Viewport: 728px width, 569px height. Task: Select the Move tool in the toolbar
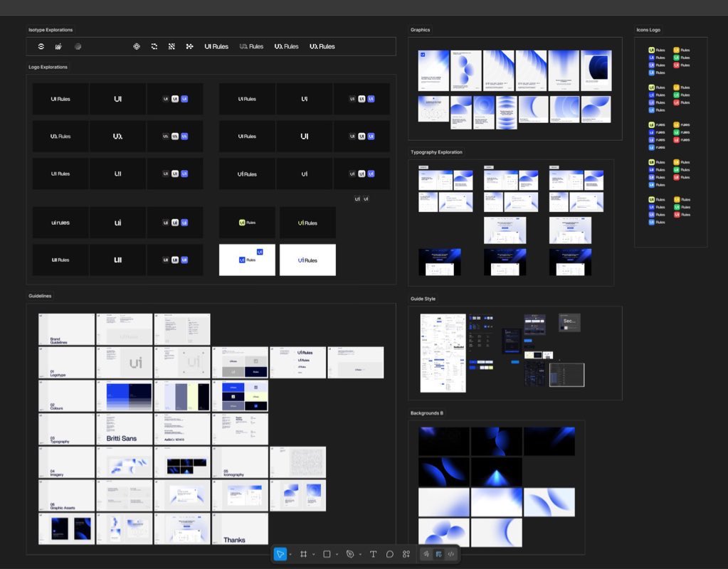pos(280,554)
